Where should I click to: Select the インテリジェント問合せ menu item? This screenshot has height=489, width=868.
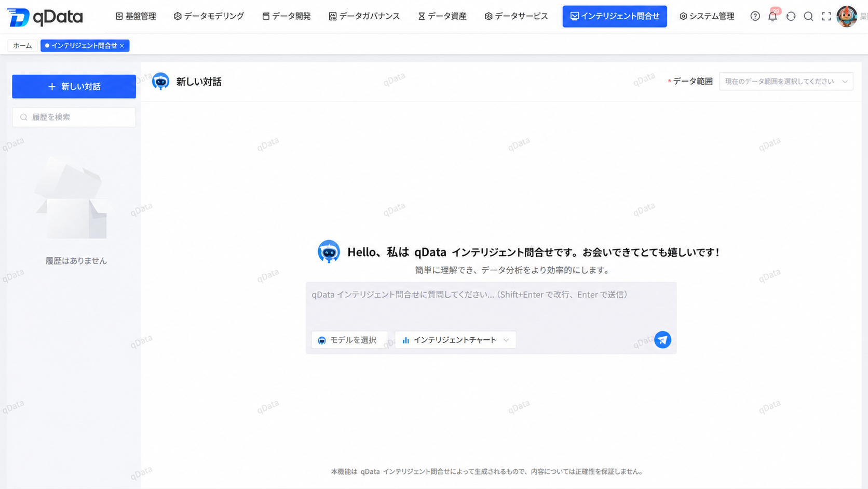[615, 16]
